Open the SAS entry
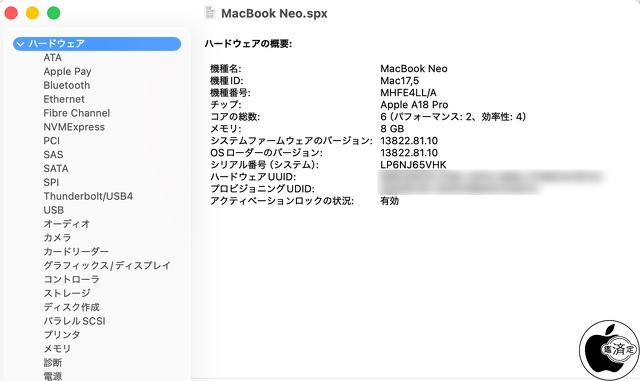The height and width of the screenshot is (381, 640). (53, 155)
